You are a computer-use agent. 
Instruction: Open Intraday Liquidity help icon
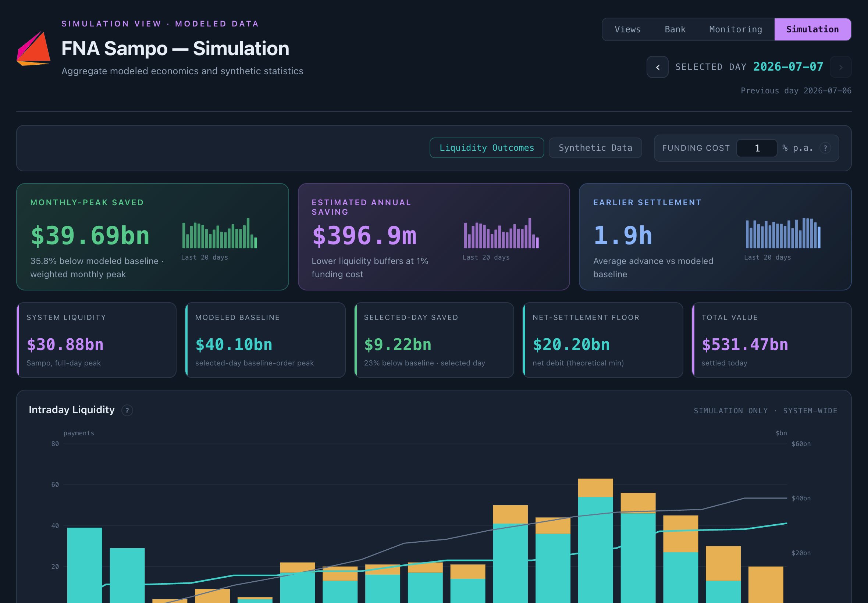[x=127, y=410]
